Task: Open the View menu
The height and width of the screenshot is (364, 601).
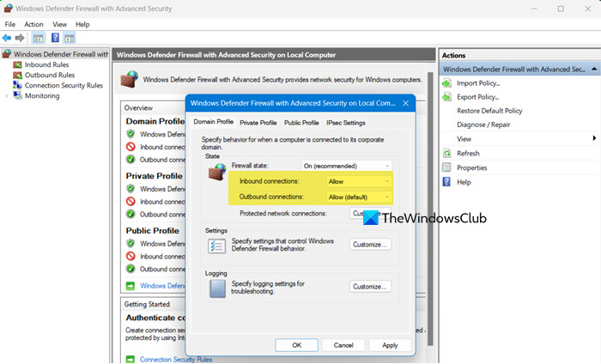Action: (x=59, y=24)
